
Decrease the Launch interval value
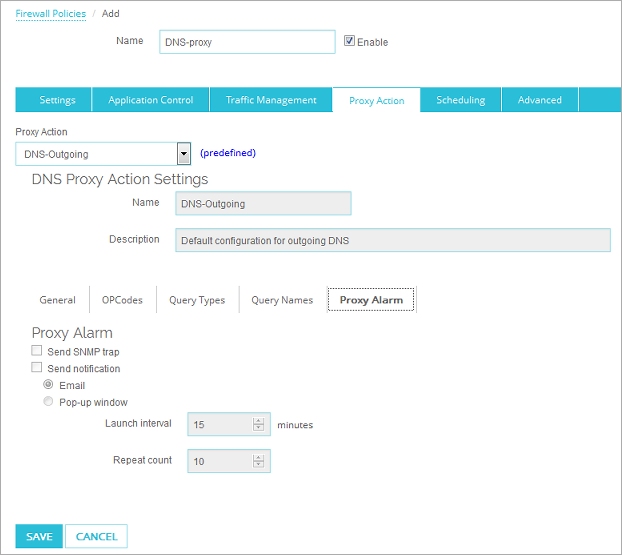coord(260,429)
